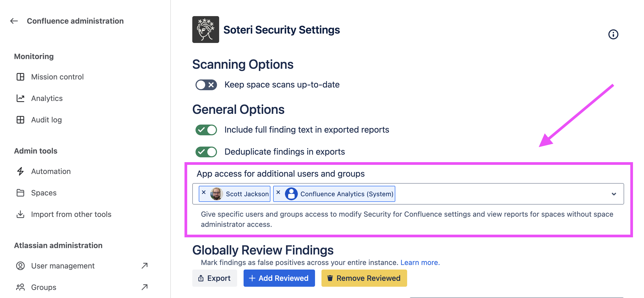The width and height of the screenshot is (644, 298).
Task: Turn off Deduplicate findings in exports
Action: pos(206,152)
